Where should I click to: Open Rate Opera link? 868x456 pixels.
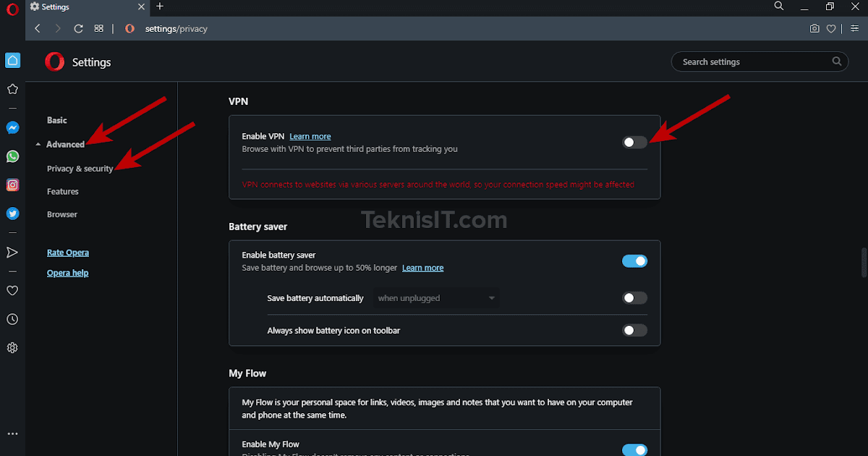[68, 253]
